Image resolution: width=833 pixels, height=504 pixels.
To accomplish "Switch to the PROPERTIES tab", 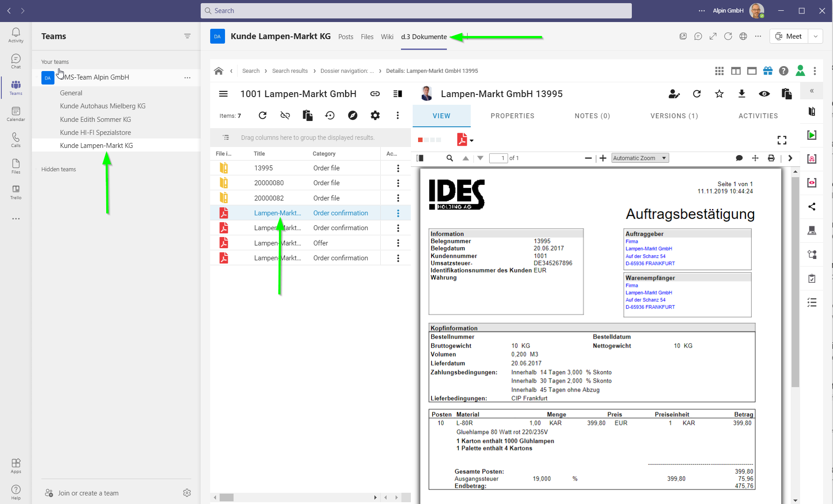I will click(x=512, y=116).
